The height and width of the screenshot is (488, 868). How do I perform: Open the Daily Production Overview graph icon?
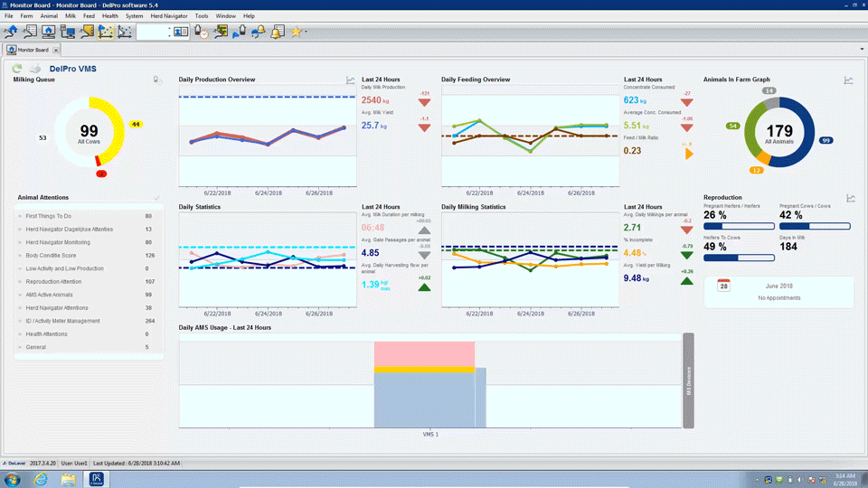351,80
